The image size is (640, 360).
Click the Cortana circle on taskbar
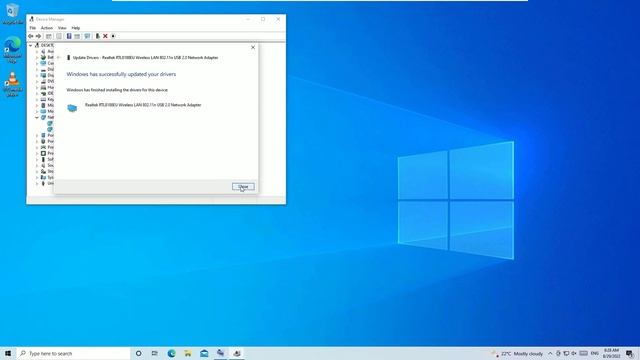click(138, 353)
